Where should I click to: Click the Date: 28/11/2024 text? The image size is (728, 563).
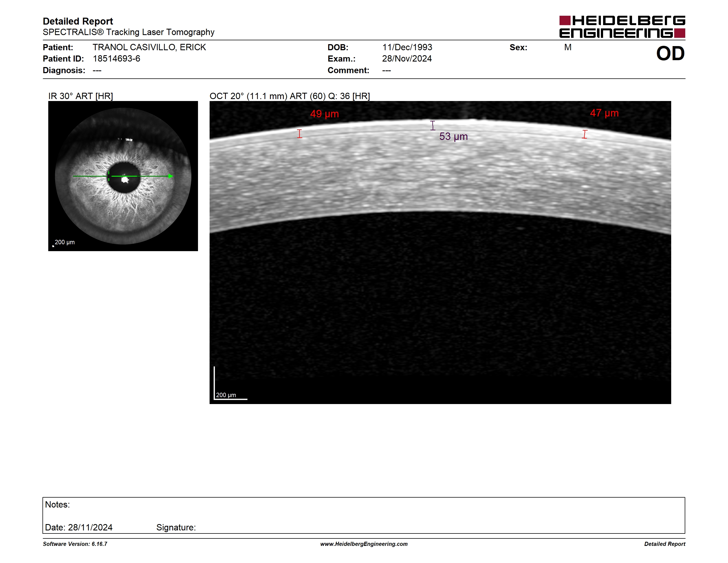pyautogui.click(x=79, y=527)
